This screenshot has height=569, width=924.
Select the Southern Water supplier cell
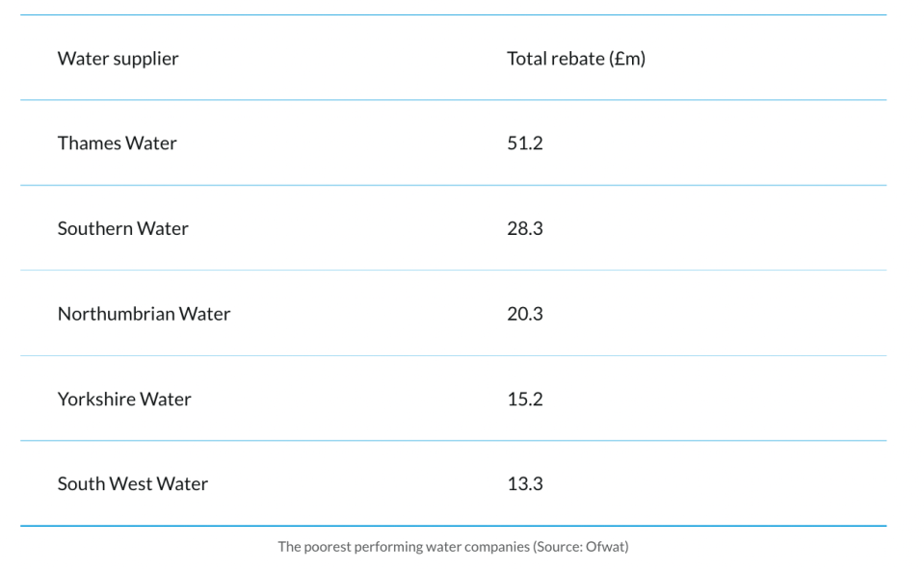coord(122,229)
